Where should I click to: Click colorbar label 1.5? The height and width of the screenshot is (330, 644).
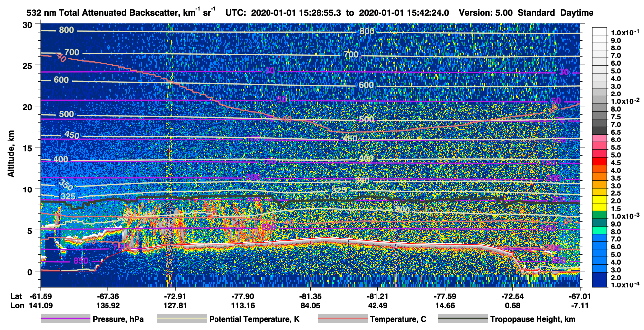[615, 209]
